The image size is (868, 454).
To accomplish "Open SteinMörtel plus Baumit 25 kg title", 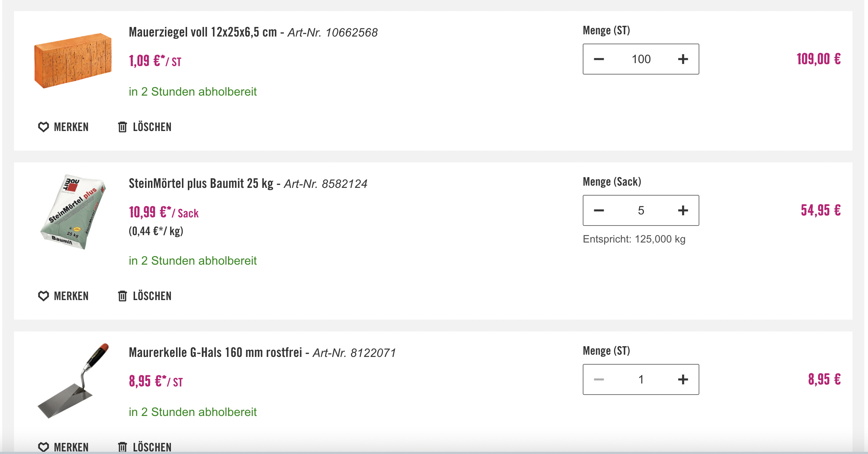I will tap(201, 183).
